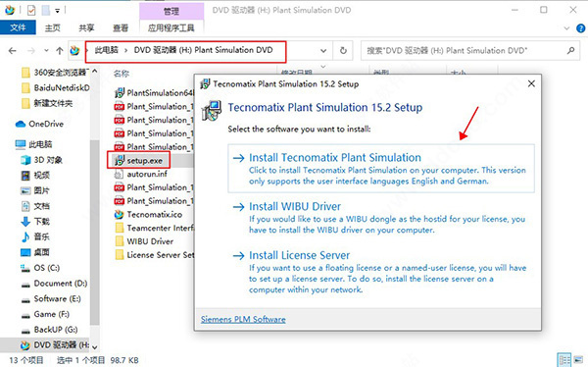The image size is (588, 367).
Task: Close the Tecnomatix Setup dialog
Action: click(531, 83)
